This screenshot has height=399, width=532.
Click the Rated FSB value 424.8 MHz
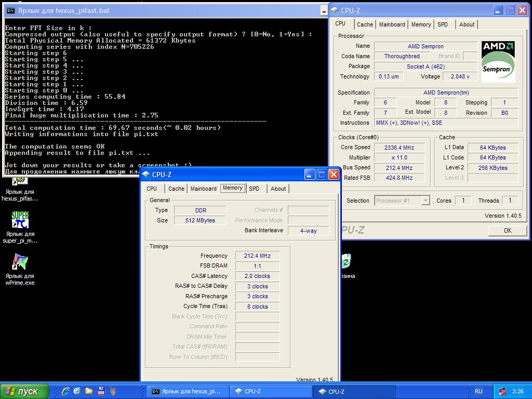(x=399, y=178)
